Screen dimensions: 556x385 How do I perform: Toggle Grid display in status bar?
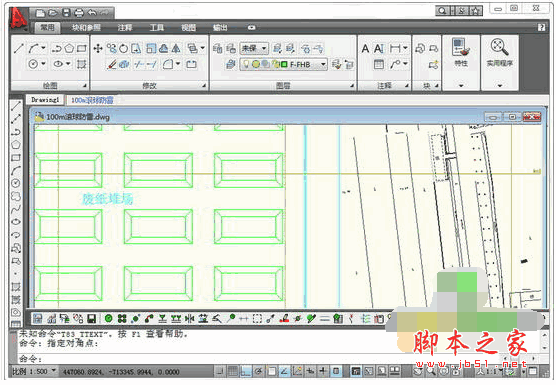[233, 371]
